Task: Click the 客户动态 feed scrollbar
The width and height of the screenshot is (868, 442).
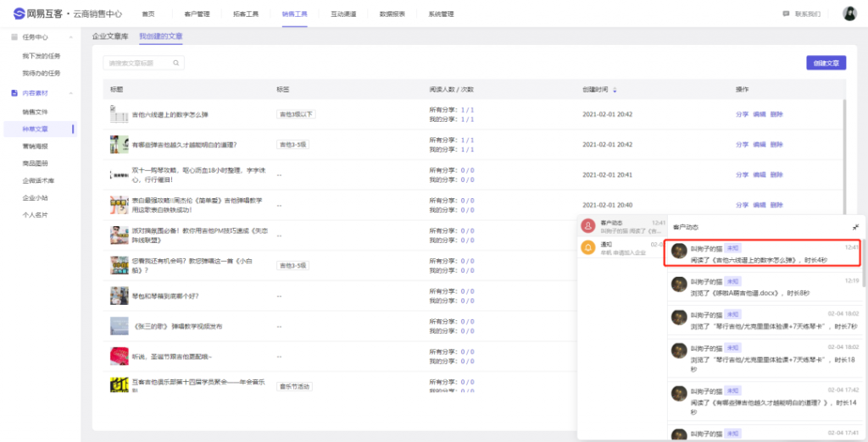Action: click(864, 262)
